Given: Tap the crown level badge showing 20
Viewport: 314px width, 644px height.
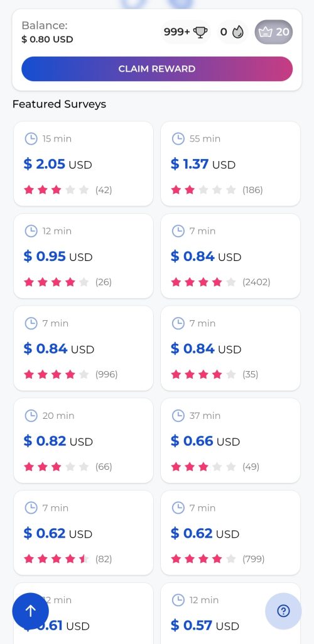Looking at the screenshot, I should tap(274, 31).
